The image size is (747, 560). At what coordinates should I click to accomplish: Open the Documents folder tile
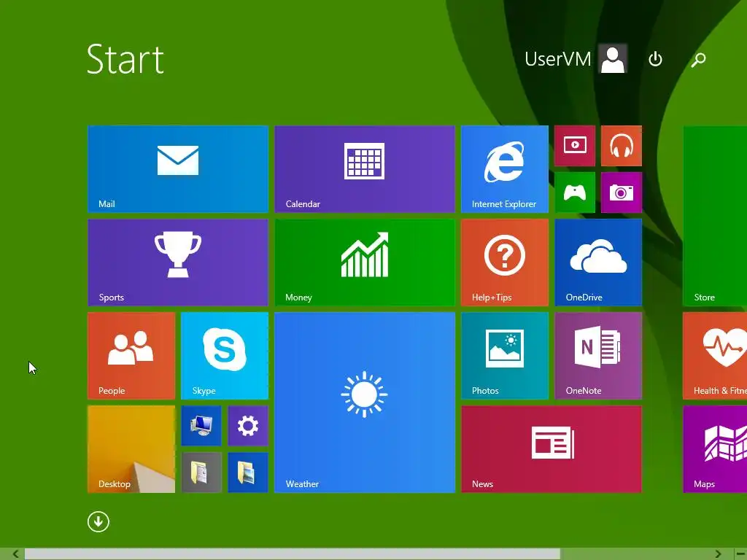201,472
